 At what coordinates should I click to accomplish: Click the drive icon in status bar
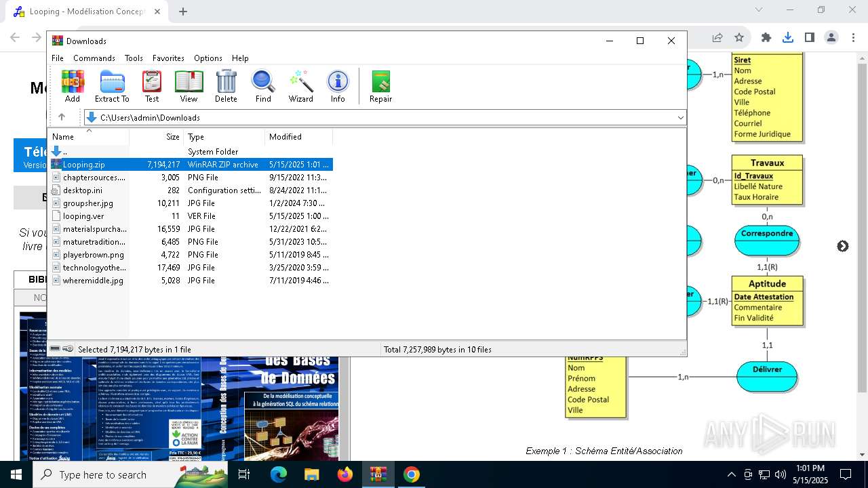(55, 349)
